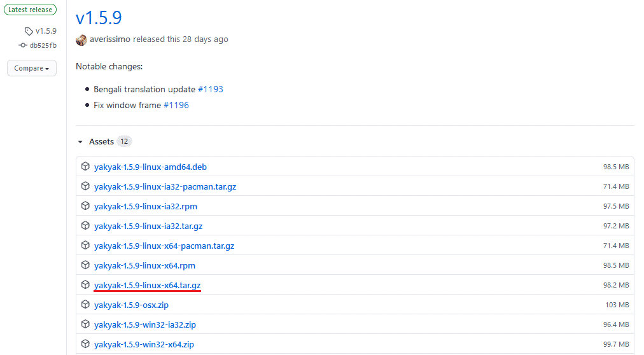Click the package icon beside yakyak-1.5.9-linux-x64.tar.gz
This screenshot has height=355, width=644.
85,284
